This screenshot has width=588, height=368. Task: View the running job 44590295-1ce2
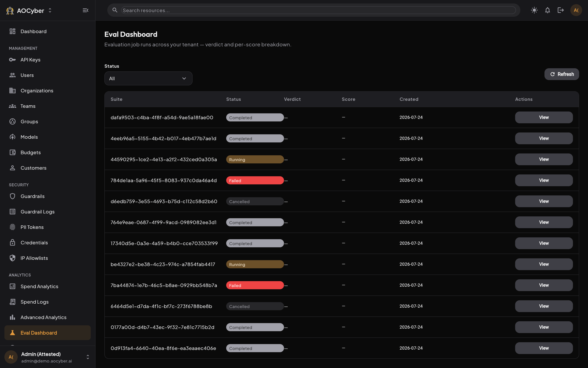(x=544, y=159)
